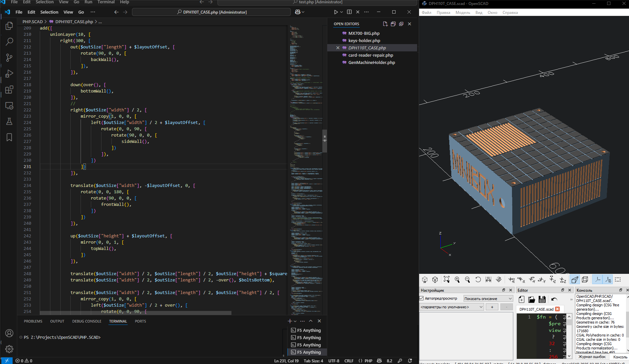This screenshot has width=629, height=364.
Task: Open a file using OpenSCAD's open folder icon
Action: (532, 299)
